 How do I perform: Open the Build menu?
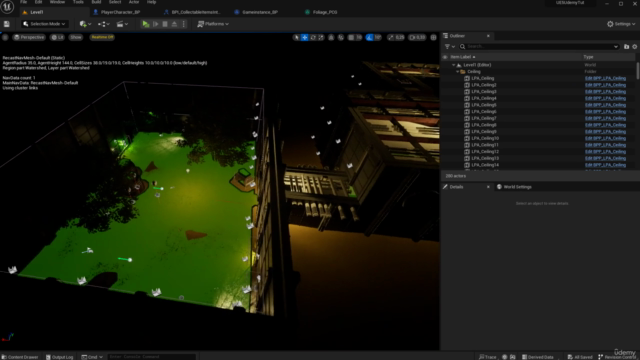pos(96,2)
